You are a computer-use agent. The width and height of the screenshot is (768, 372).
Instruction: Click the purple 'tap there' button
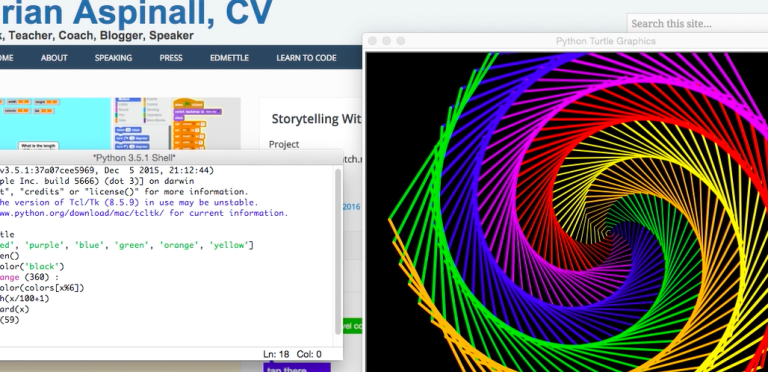coord(297,367)
